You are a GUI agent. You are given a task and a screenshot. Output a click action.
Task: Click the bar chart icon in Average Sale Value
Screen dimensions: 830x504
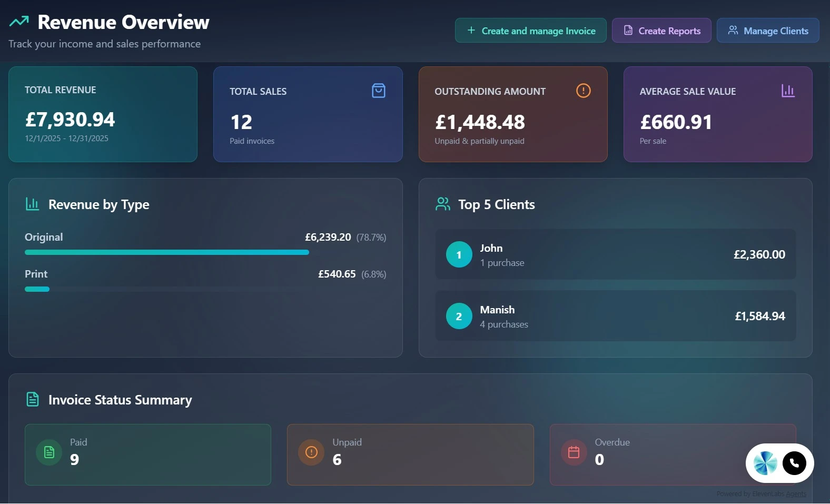[x=788, y=91]
